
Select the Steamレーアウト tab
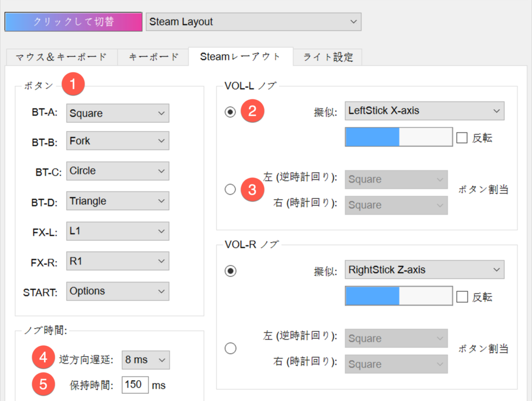tap(241, 56)
